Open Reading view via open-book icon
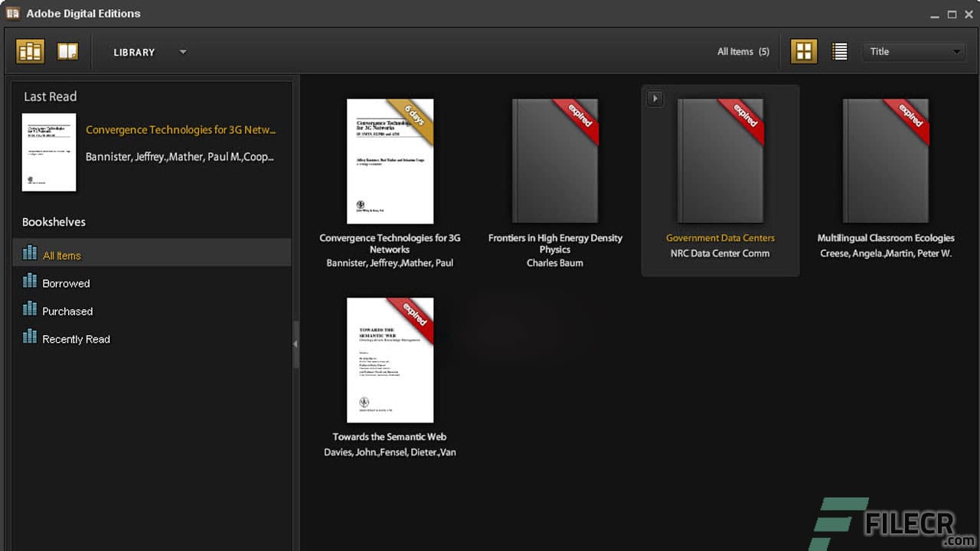Viewport: 980px width, 551px height. (x=67, y=50)
